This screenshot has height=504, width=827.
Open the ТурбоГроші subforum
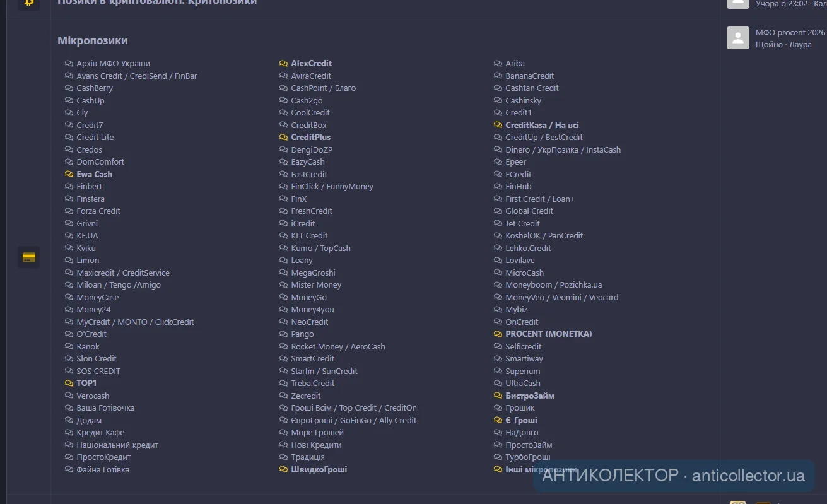[x=528, y=457]
